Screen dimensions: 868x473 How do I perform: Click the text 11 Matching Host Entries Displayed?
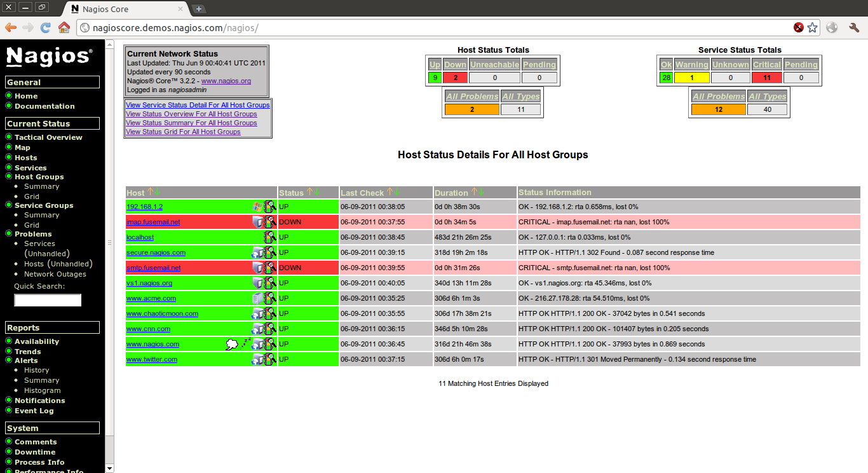[x=493, y=383]
